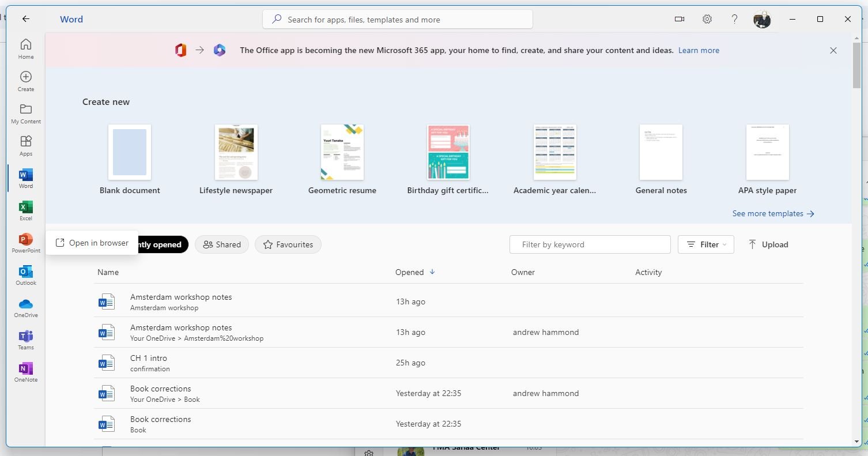The image size is (868, 456).
Task: Open OneDrive from the sidebar
Action: (26, 307)
